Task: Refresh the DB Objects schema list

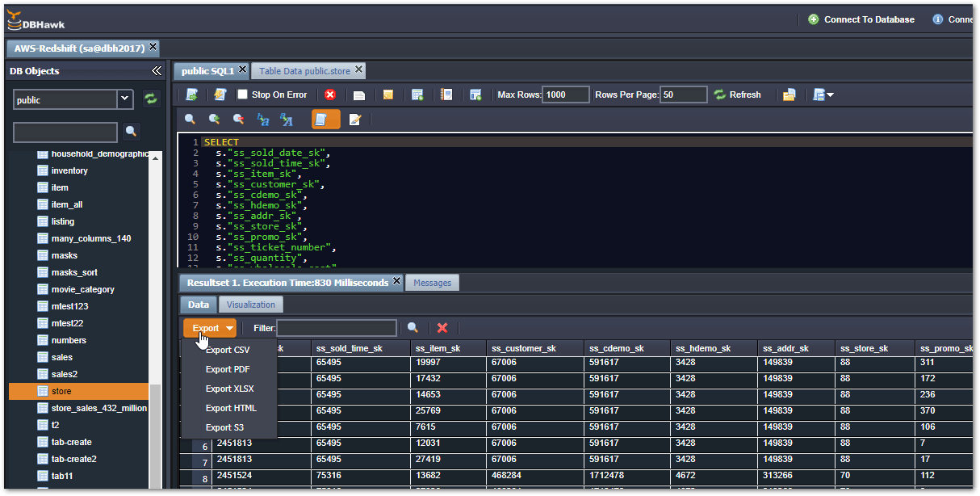Action: 150,99
